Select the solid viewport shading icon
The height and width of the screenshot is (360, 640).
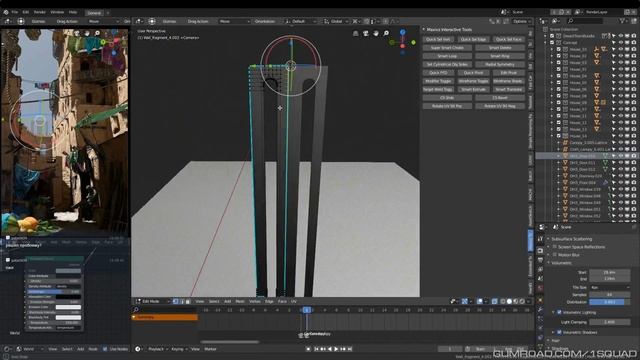point(509,301)
